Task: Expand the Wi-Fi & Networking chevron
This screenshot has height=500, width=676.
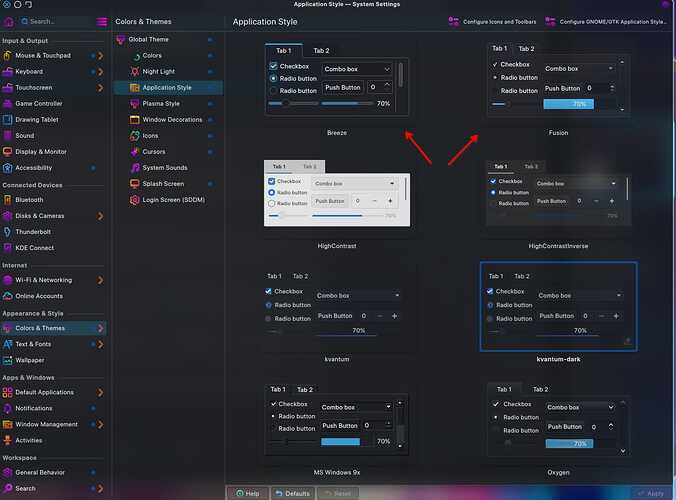Action: point(100,280)
